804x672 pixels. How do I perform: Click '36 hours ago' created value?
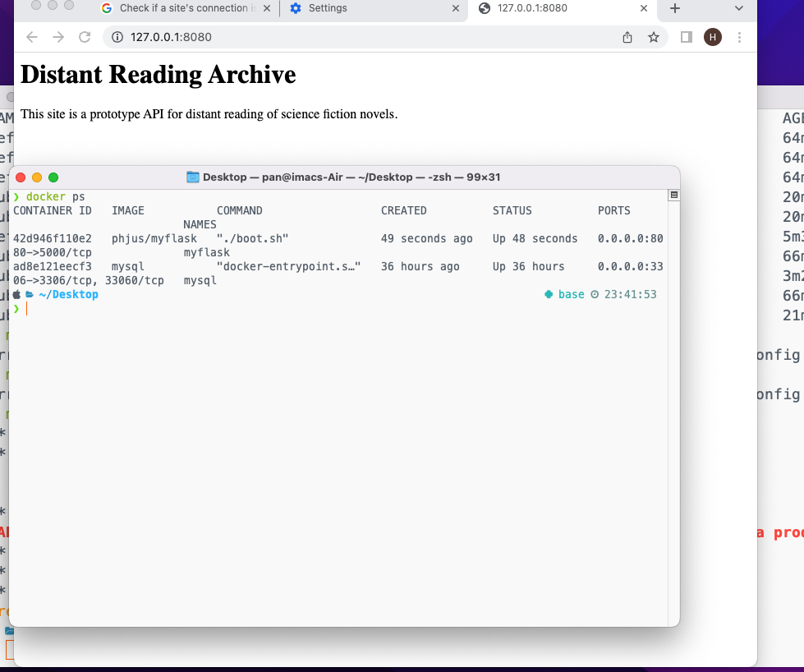pyautogui.click(x=420, y=267)
